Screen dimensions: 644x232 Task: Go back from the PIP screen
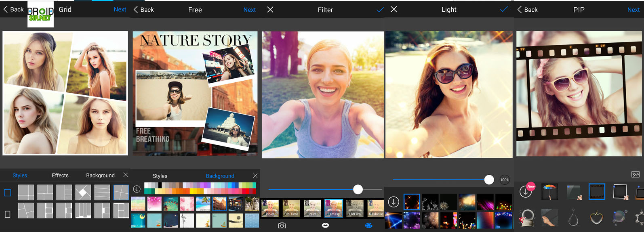point(528,10)
